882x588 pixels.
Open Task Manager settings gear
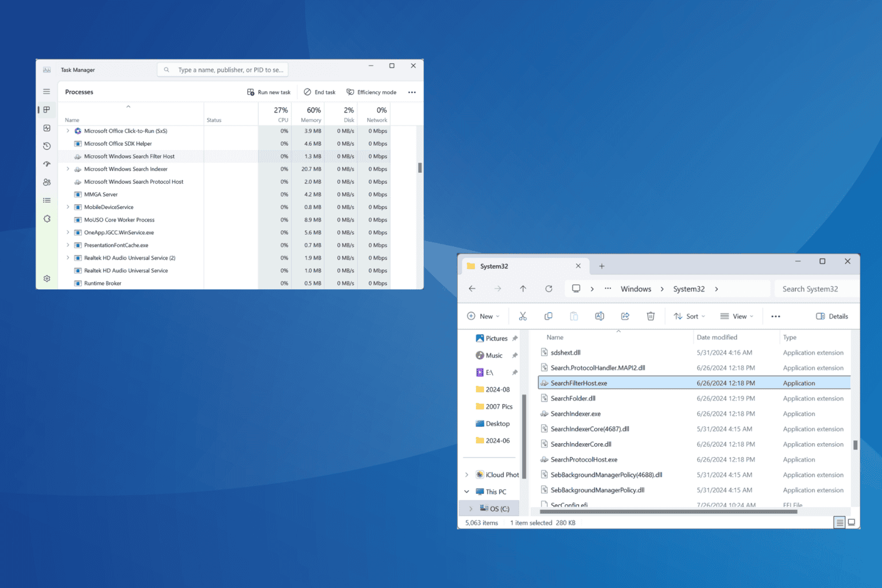47,278
